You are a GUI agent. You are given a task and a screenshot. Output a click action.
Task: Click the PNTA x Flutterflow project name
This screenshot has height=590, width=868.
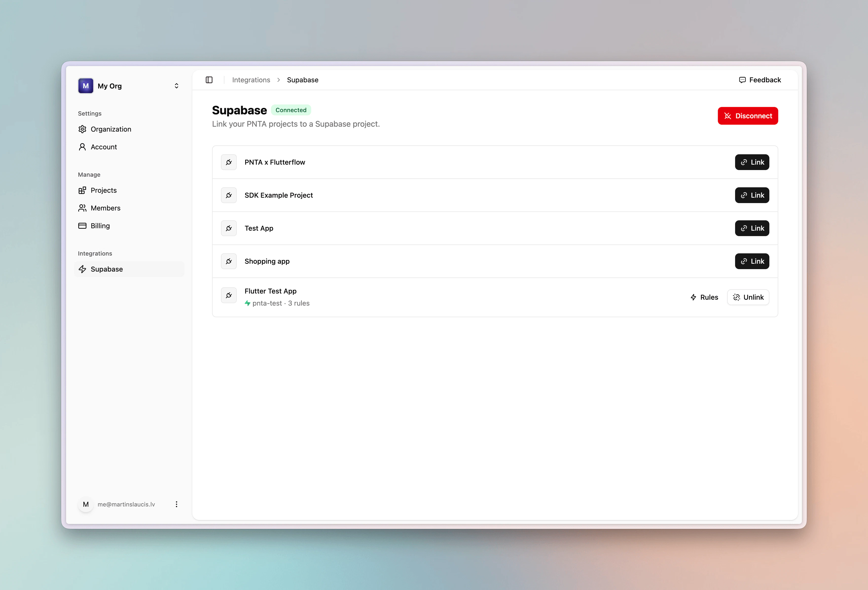275,162
